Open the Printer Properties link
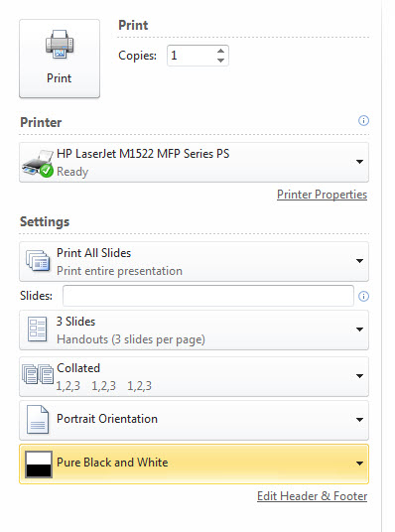 pyautogui.click(x=322, y=195)
